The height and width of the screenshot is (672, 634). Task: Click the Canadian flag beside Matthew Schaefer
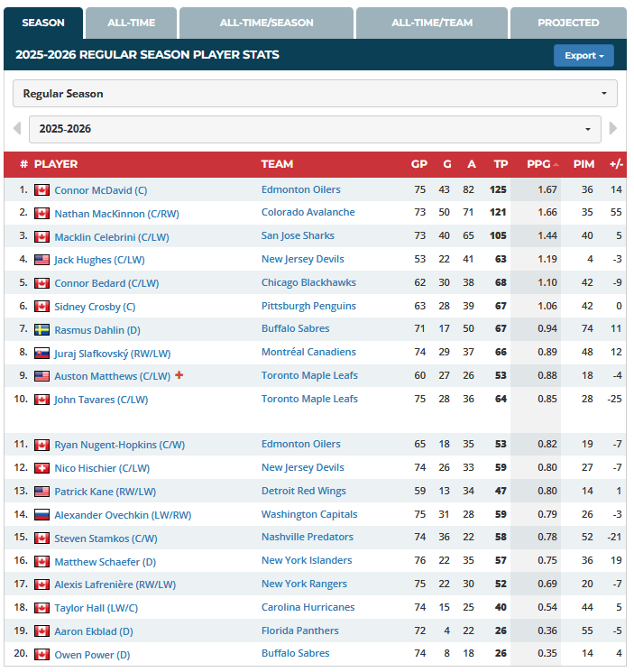click(x=41, y=561)
